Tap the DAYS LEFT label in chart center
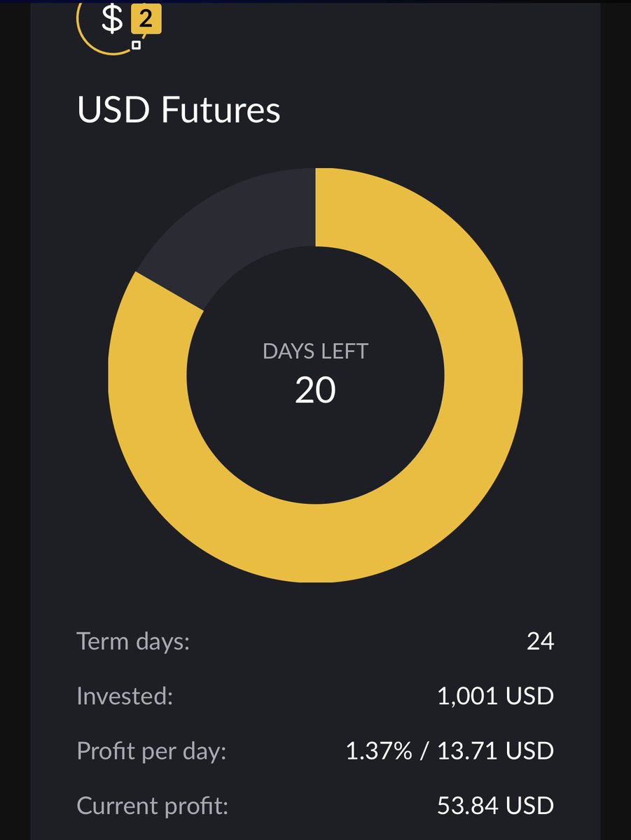Screen dimensions: 631x840 click(315, 351)
